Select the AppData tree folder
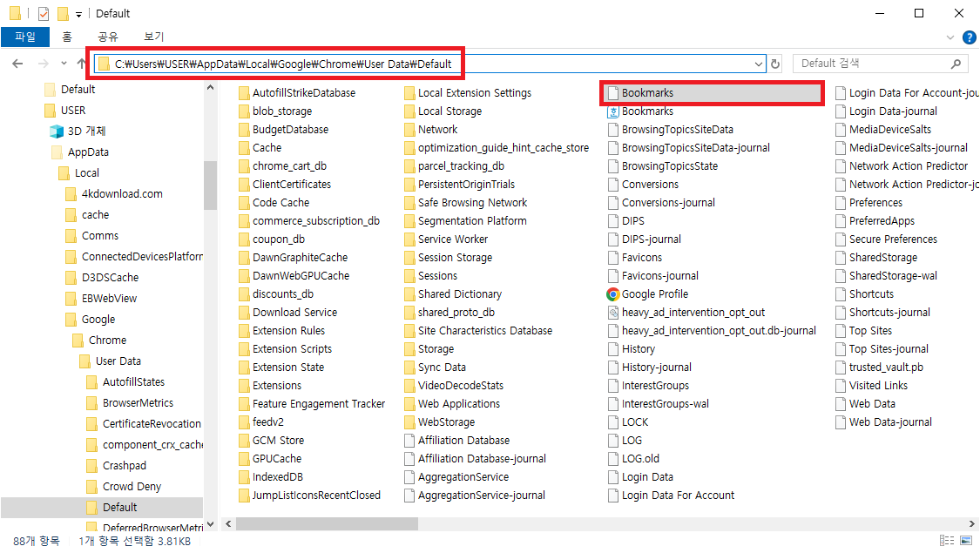This screenshot has width=980, height=553. (88, 152)
